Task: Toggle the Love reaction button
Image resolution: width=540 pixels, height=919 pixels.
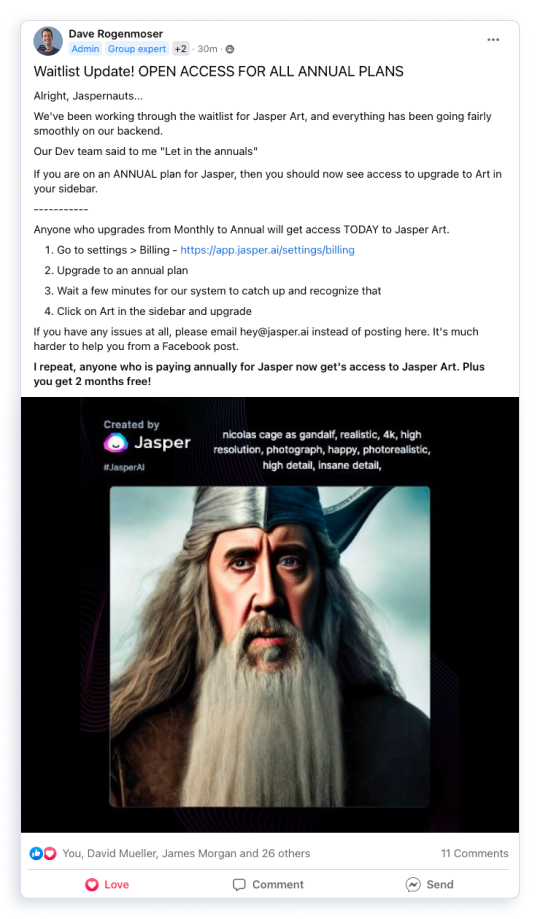Action: tap(107, 884)
